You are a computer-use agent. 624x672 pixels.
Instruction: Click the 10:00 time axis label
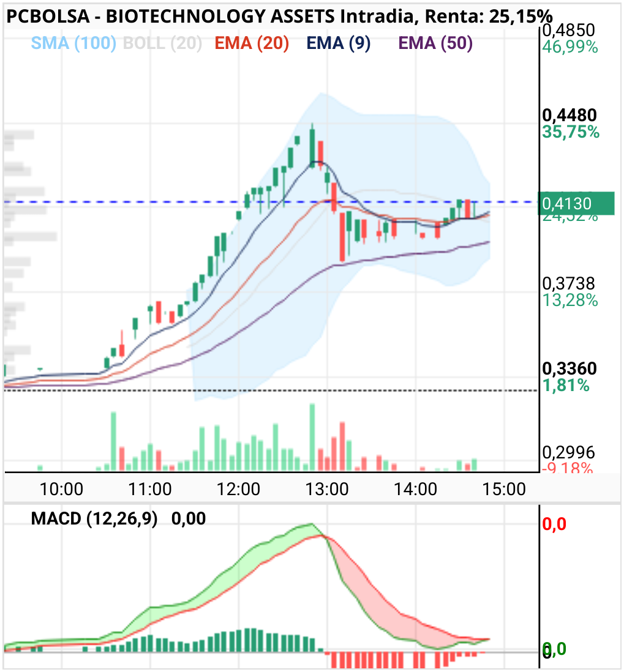pyautogui.click(x=61, y=489)
